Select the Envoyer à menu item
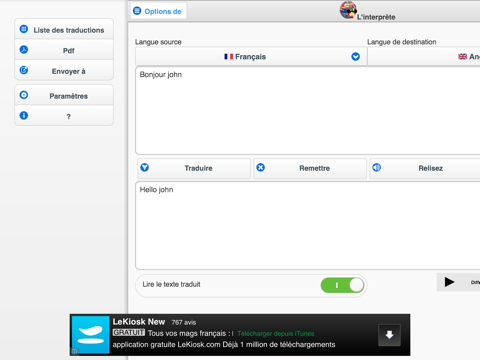 pos(64,71)
